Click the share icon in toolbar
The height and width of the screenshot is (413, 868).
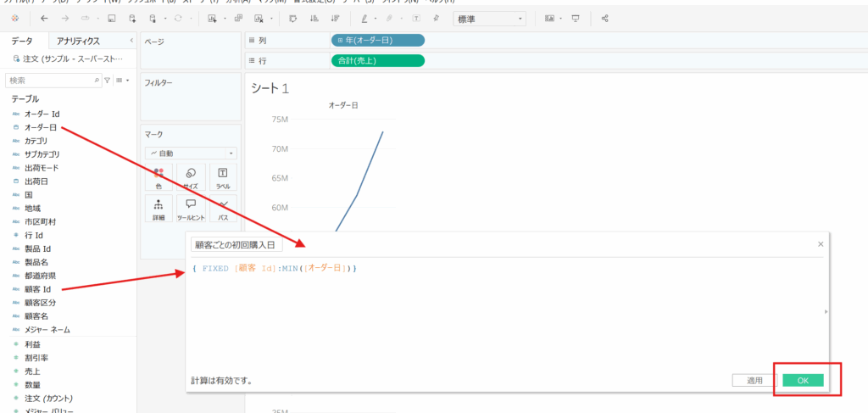click(x=604, y=18)
